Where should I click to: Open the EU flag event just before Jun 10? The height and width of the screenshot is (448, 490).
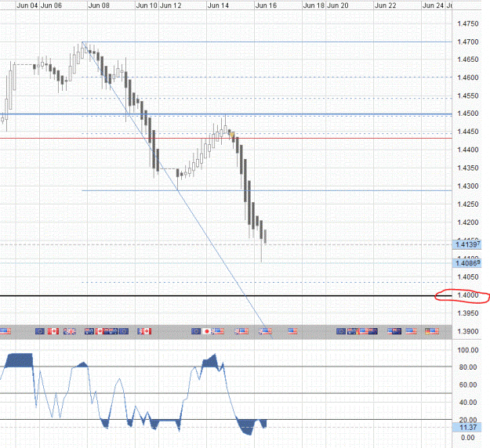124,331
